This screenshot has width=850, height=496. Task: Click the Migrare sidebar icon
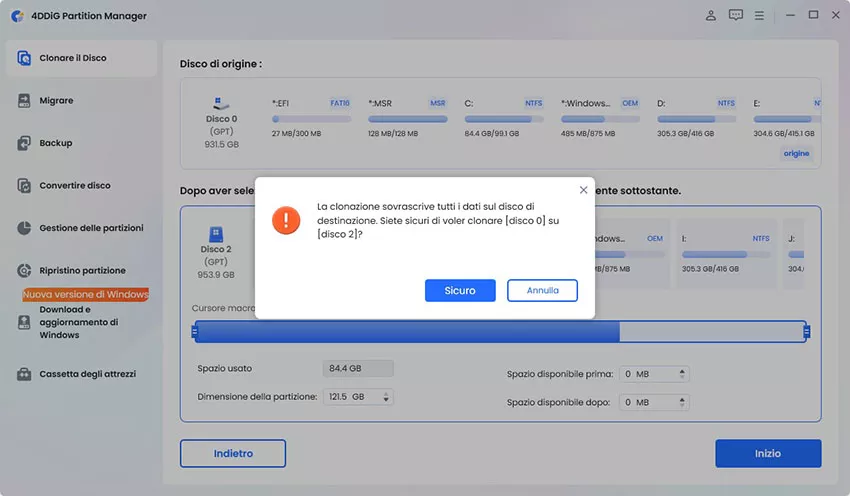click(x=24, y=100)
